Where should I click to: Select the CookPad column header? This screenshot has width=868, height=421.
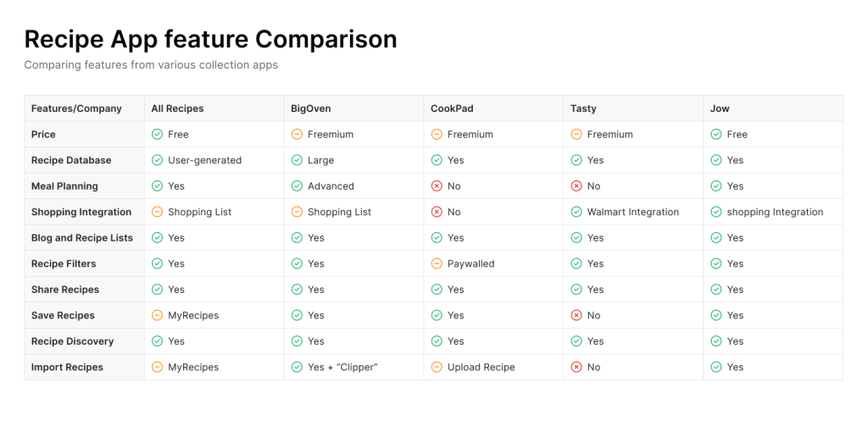(x=493, y=108)
